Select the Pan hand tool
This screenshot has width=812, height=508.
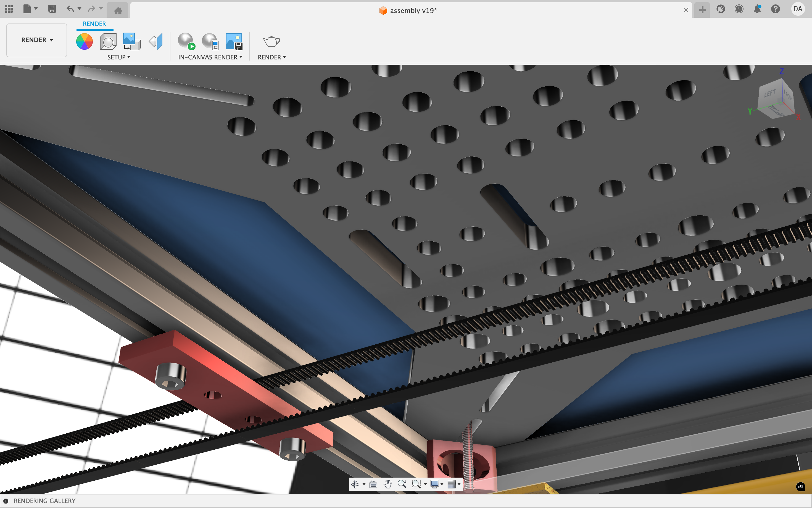pos(388,484)
